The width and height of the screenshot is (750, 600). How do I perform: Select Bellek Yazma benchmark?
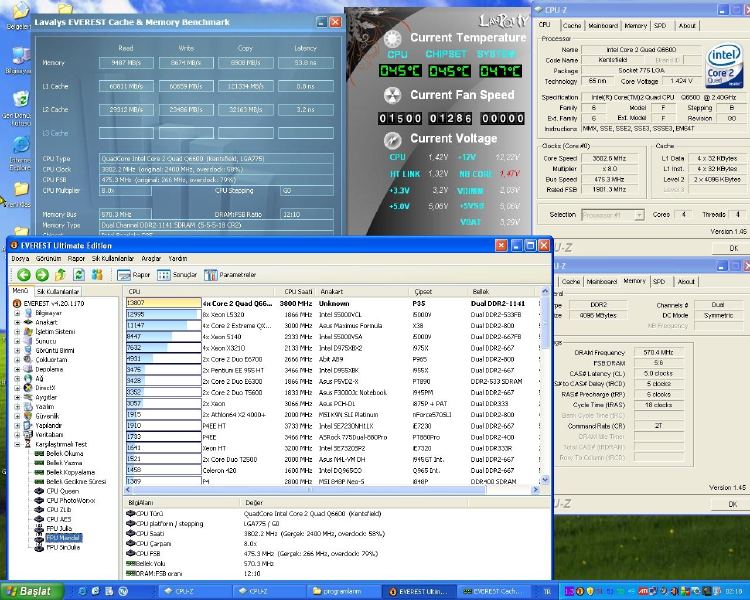pos(64,463)
